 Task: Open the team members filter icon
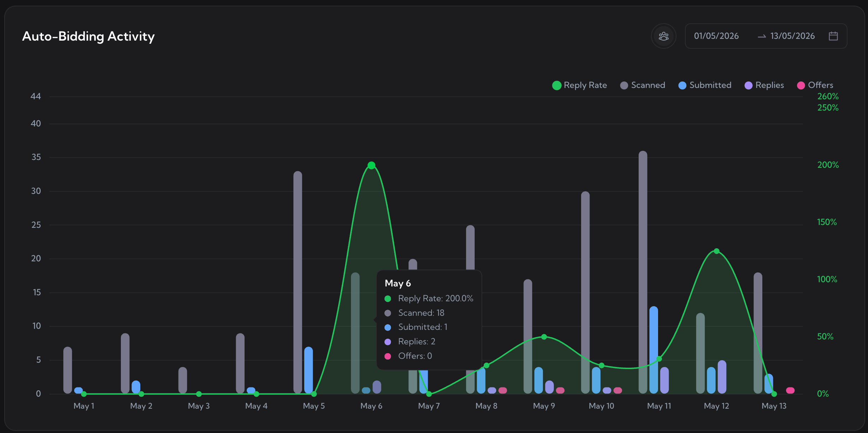[x=663, y=36]
